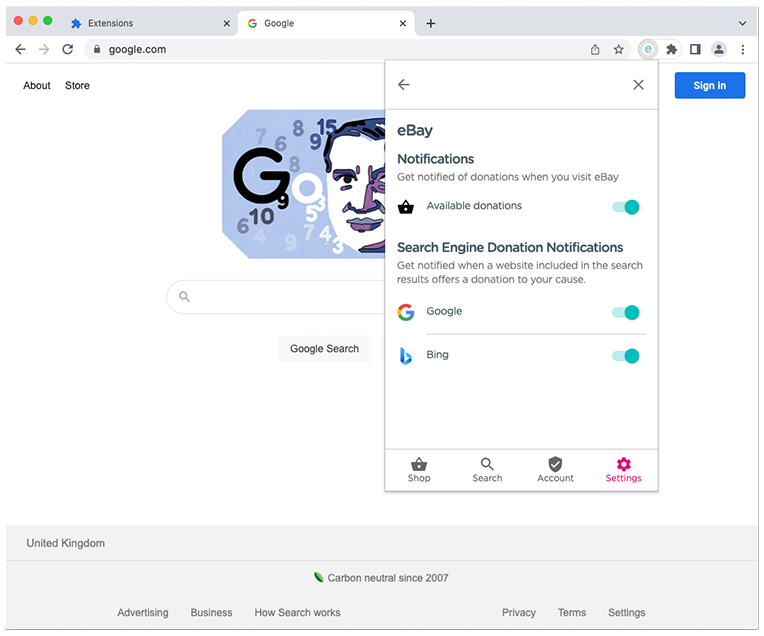Open the Account tab in popup
Screen dimensions: 764x636
pos(555,470)
